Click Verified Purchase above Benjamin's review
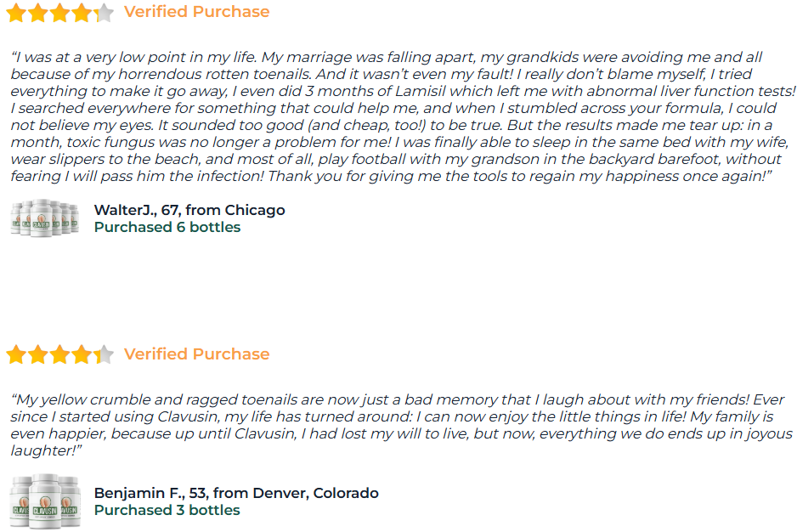This screenshot has width=797, height=532. pos(196,354)
